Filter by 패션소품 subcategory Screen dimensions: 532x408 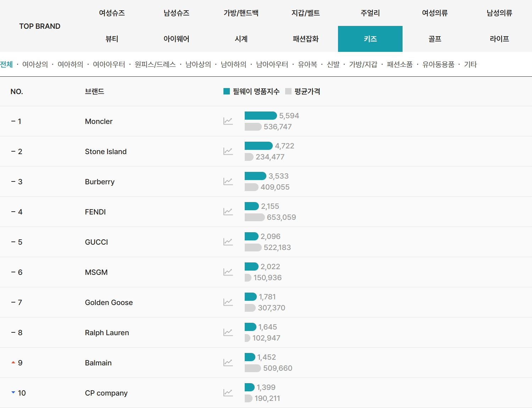click(x=400, y=64)
